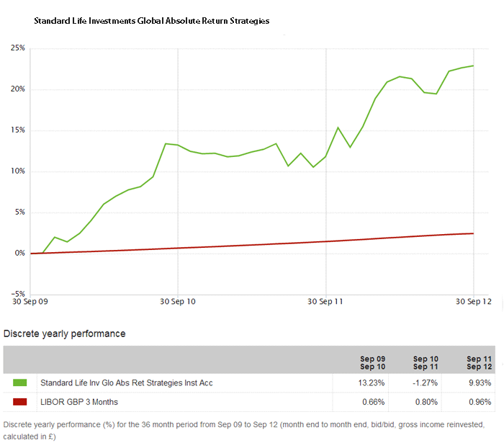Select the 10% y-axis label
Viewport: 504px width, 448px height.
[18, 171]
